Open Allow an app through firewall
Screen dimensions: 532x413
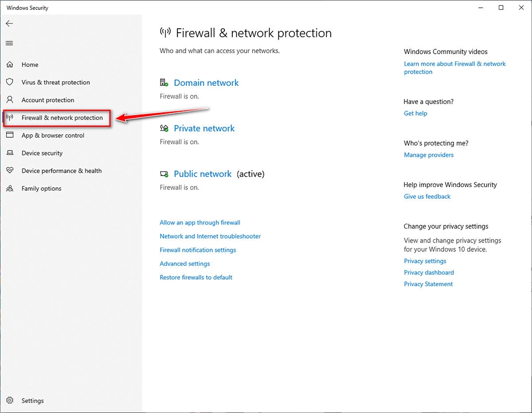coord(199,222)
